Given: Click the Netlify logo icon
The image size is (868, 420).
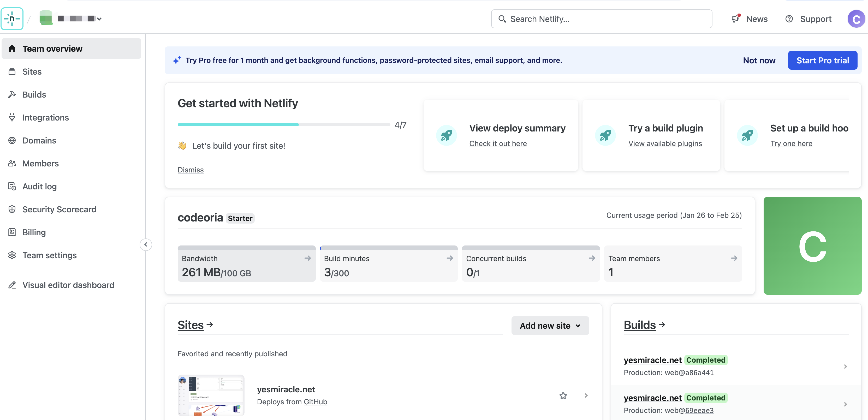Looking at the screenshot, I should [x=12, y=19].
